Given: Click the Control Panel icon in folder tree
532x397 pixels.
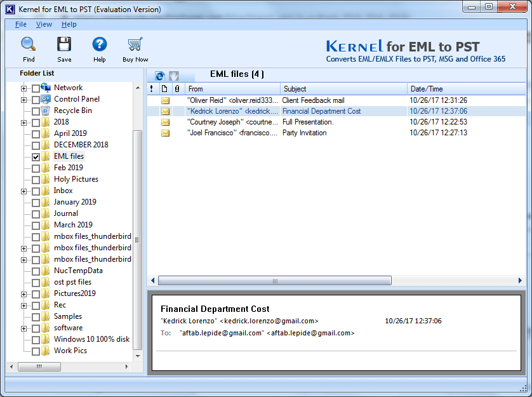Looking at the screenshot, I should (46, 99).
